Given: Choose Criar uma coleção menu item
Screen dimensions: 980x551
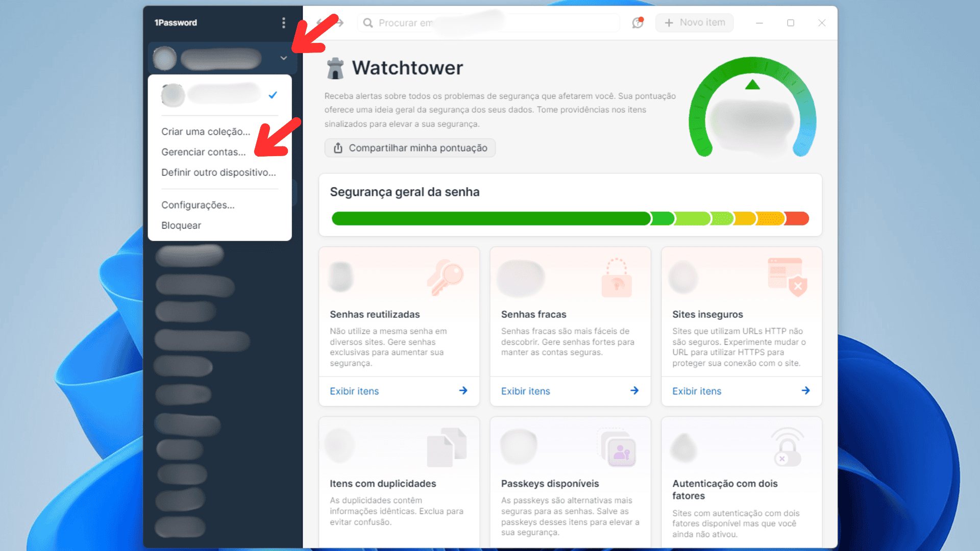Looking at the screenshot, I should (206, 132).
